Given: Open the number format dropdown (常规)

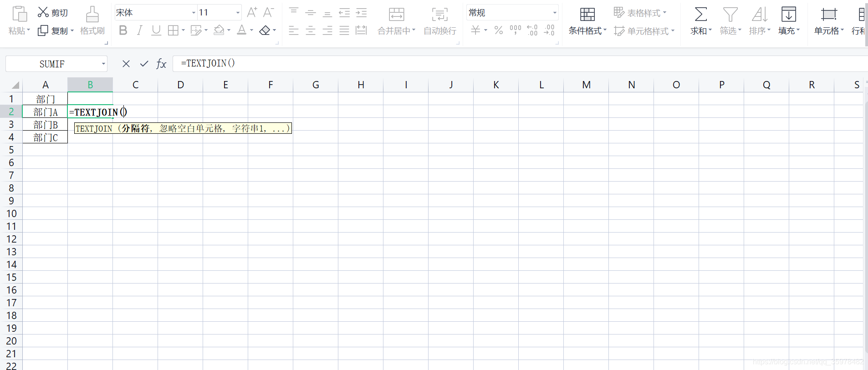Looking at the screenshot, I should [555, 13].
